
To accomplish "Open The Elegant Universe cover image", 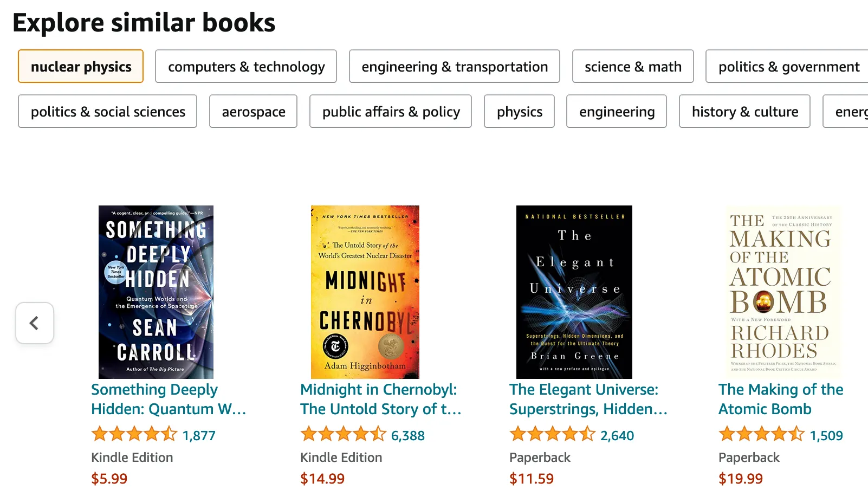I will (573, 292).
